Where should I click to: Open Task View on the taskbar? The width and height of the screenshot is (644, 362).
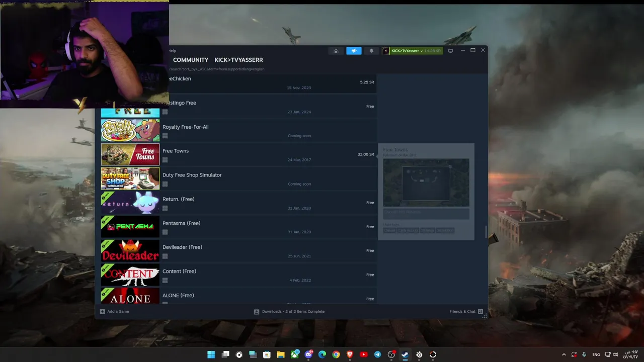tap(225, 354)
